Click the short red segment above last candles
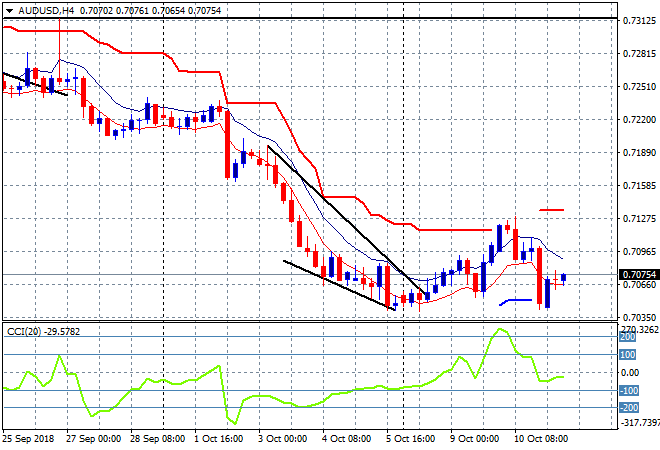This screenshot has width=660, height=450. click(551, 210)
